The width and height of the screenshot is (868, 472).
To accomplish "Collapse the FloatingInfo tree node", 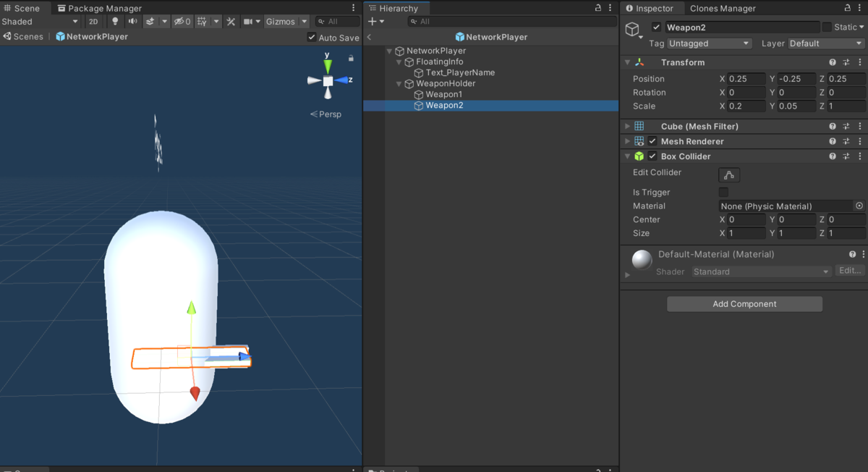I will [399, 62].
